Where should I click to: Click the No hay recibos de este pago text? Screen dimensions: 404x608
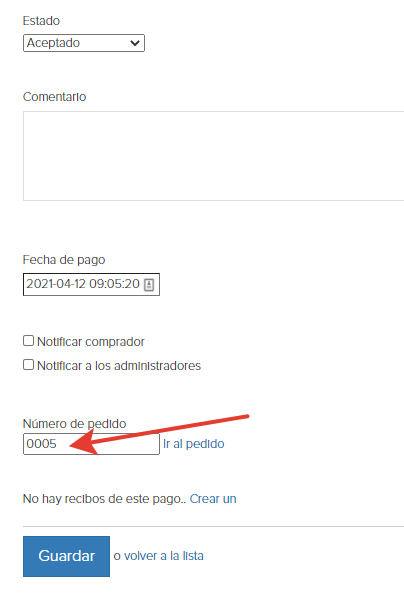(x=104, y=499)
